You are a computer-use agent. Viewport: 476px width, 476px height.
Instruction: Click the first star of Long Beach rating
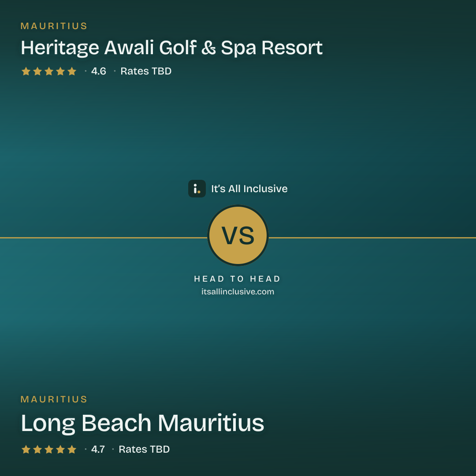(x=26, y=449)
